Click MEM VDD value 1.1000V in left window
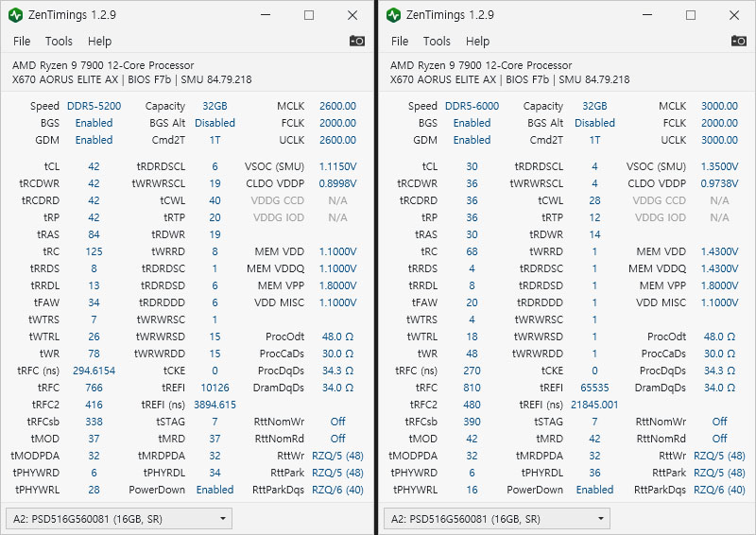The height and width of the screenshot is (535, 756). pyautogui.click(x=337, y=251)
